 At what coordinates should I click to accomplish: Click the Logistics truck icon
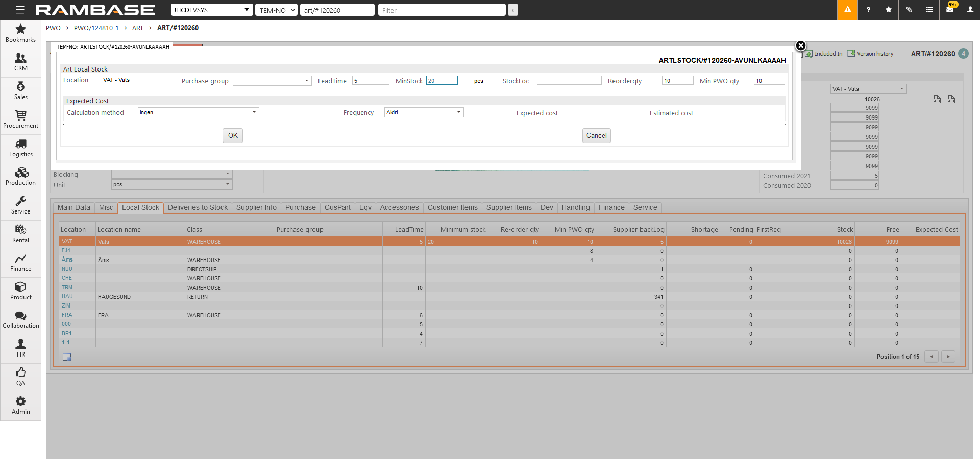[20, 144]
